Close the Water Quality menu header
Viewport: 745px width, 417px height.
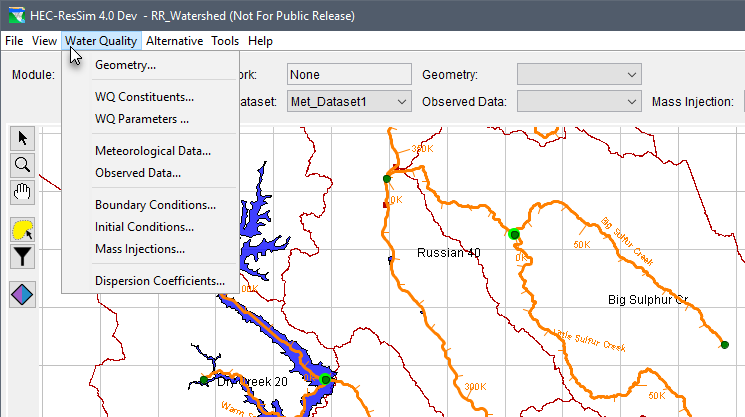tap(101, 41)
